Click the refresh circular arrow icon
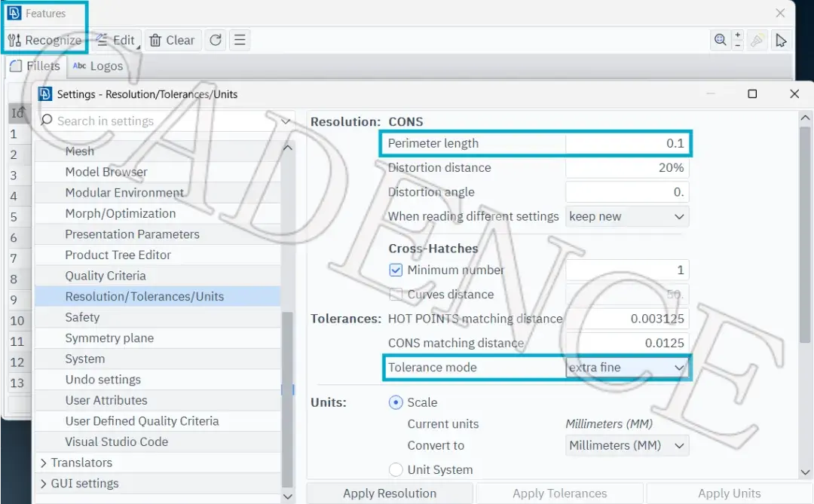Screen dimensions: 814x504 pyautogui.click(x=216, y=40)
